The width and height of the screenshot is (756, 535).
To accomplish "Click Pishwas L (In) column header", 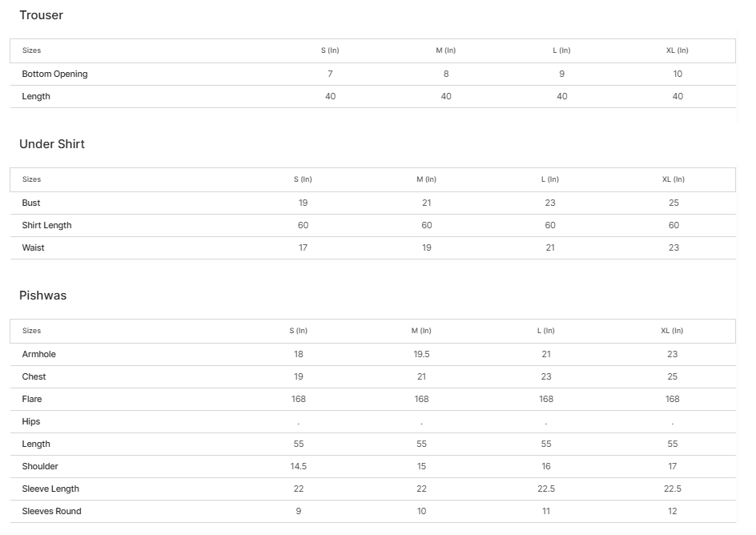I will click(x=546, y=331).
